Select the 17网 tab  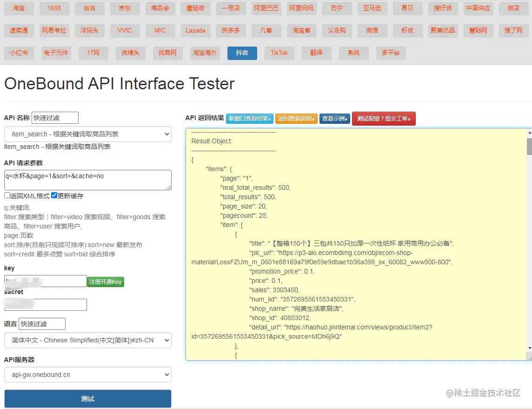click(93, 53)
